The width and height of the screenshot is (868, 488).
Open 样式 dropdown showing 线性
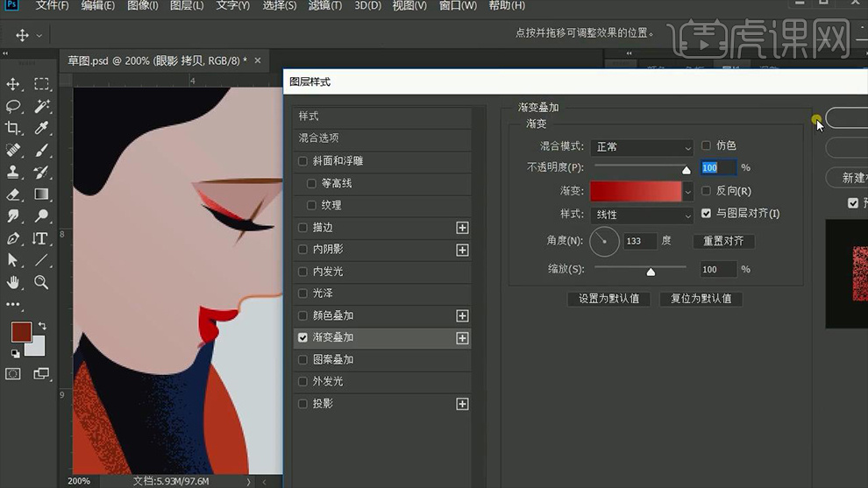tap(642, 215)
